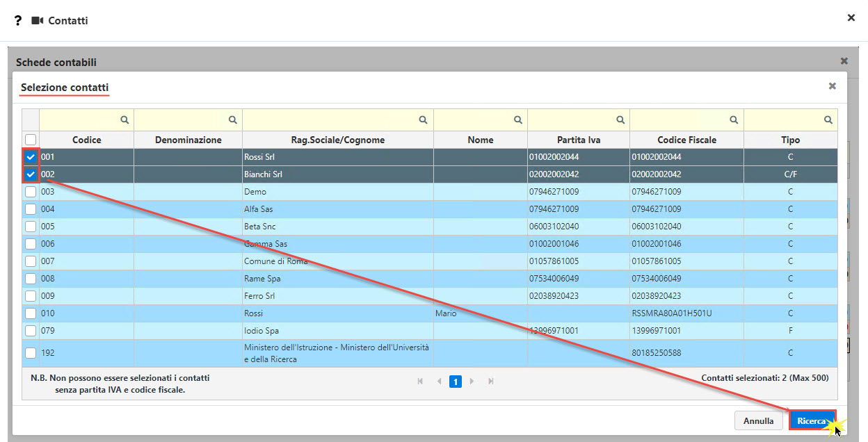Viewport: 868px width, 442px height.
Task: Click search icon in Codice Fiscale filter
Action: coord(734,120)
